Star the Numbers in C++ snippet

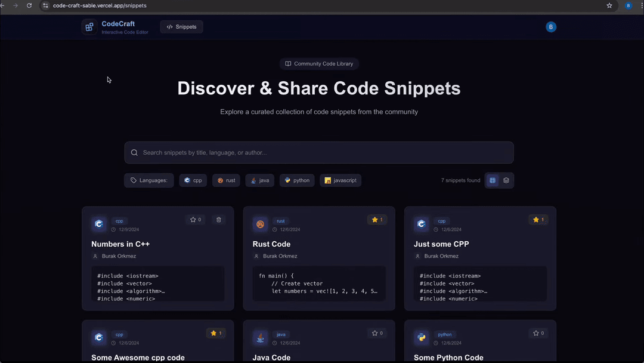[196, 220]
